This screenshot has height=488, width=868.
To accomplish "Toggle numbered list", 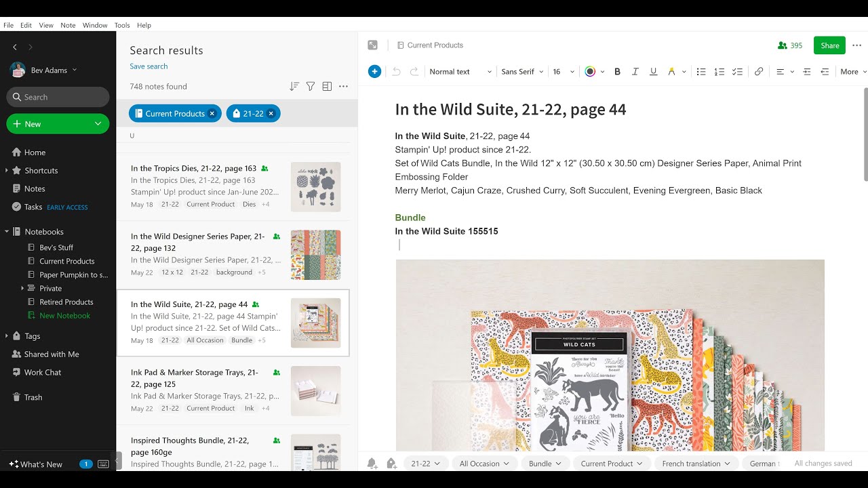I will click(719, 72).
